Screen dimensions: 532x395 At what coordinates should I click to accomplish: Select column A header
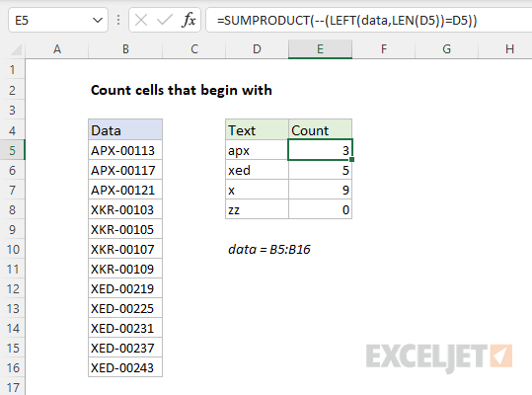tap(57, 49)
